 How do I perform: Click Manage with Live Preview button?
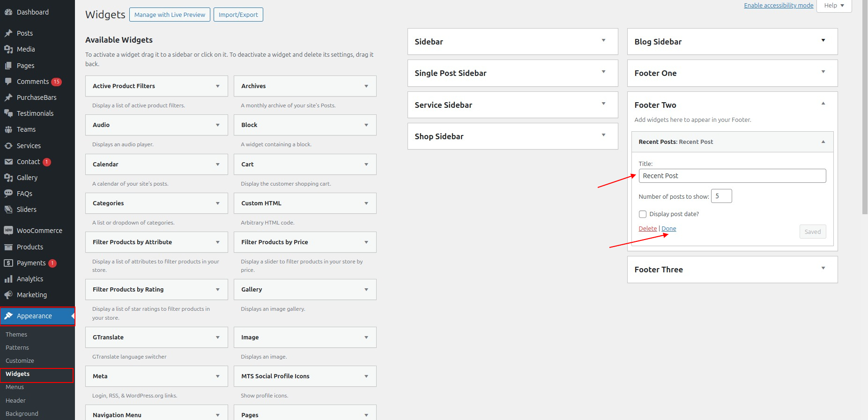[170, 15]
